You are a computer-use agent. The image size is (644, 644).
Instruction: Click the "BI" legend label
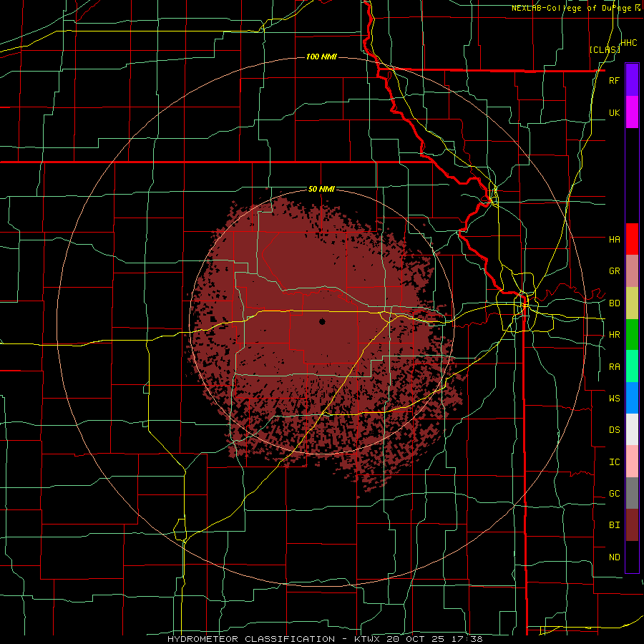(614, 525)
